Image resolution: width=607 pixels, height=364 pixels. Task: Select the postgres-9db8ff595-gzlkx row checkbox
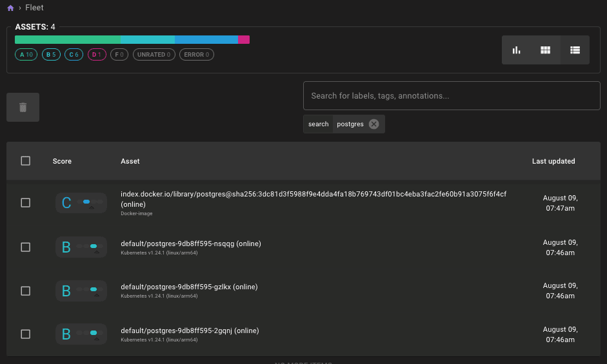click(x=26, y=291)
